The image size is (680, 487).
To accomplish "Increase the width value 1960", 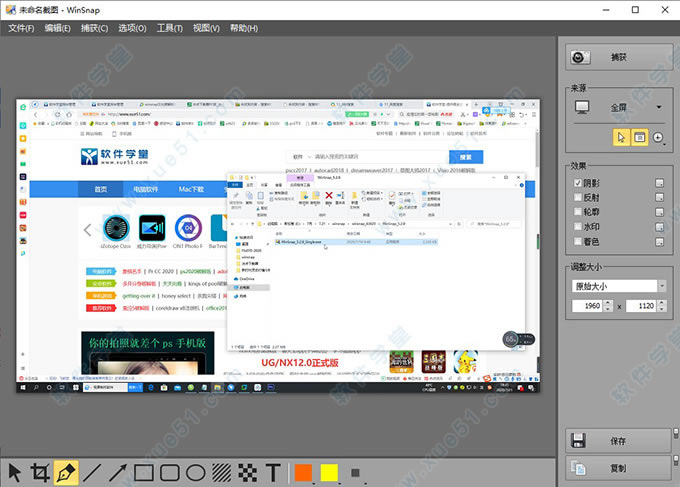I will 608,303.
